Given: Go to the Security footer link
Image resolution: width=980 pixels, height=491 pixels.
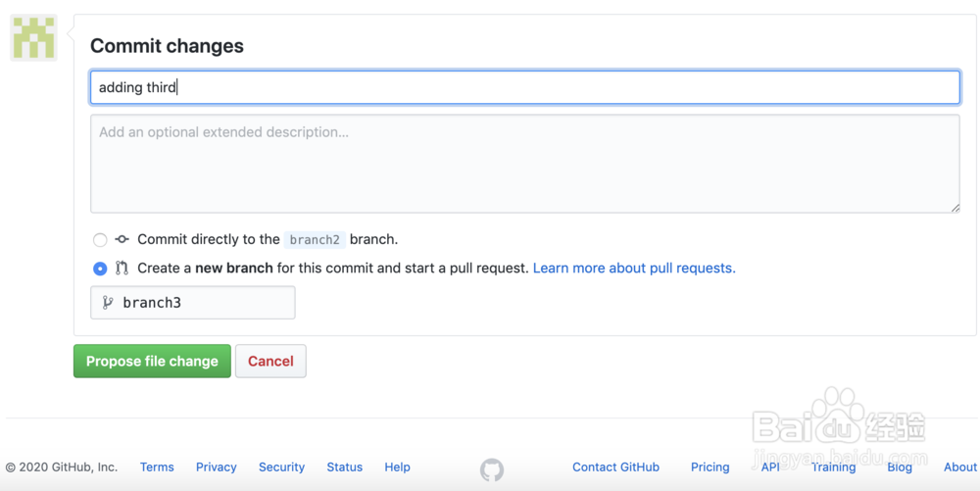Looking at the screenshot, I should pos(281,467).
